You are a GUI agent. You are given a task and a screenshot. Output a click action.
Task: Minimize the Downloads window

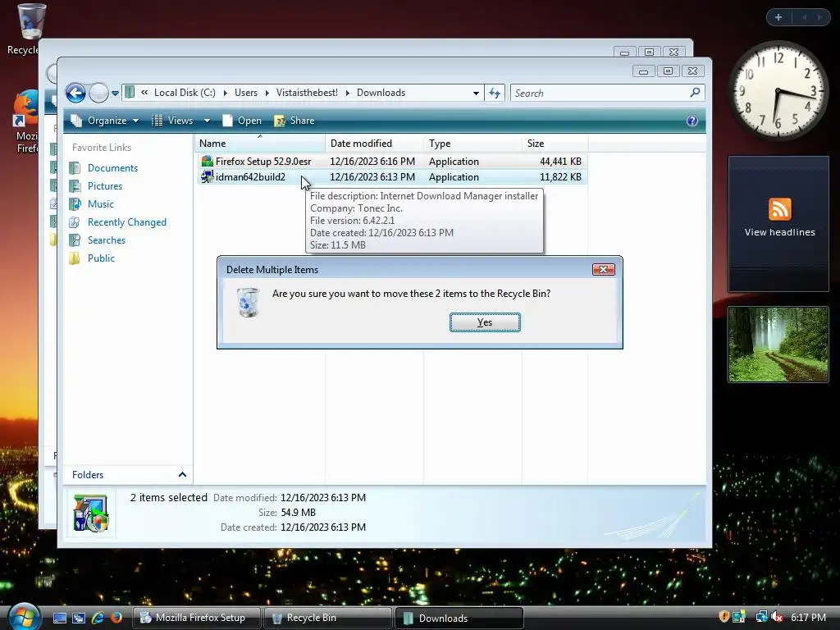tap(644, 71)
